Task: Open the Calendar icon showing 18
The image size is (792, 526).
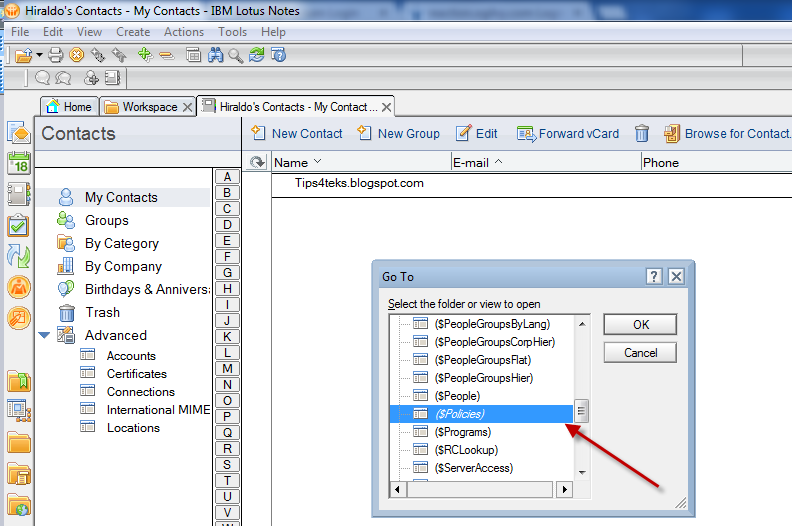Action: (x=19, y=163)
